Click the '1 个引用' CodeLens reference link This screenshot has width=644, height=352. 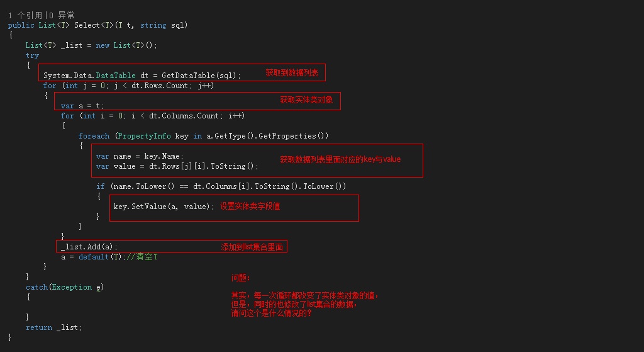[25, 15]
